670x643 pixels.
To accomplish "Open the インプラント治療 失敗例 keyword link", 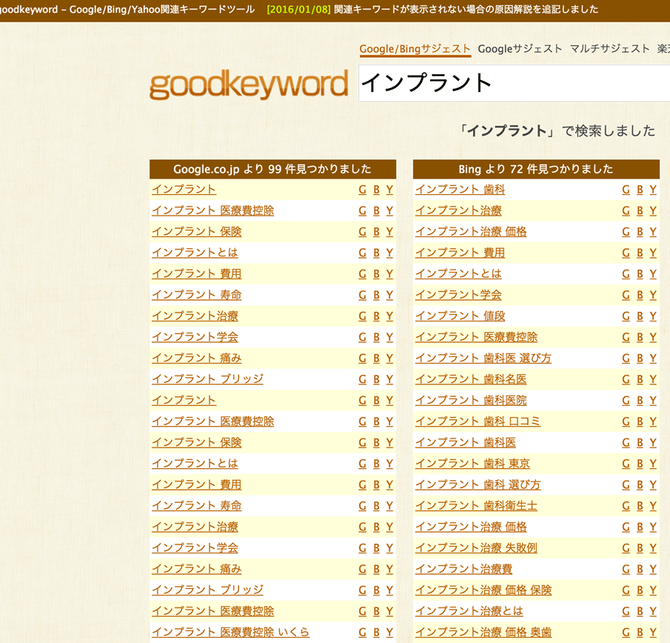I will click(x=476, y=548).
